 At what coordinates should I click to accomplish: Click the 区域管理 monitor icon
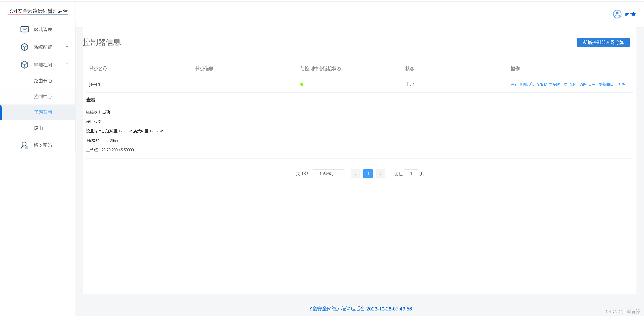24,30
